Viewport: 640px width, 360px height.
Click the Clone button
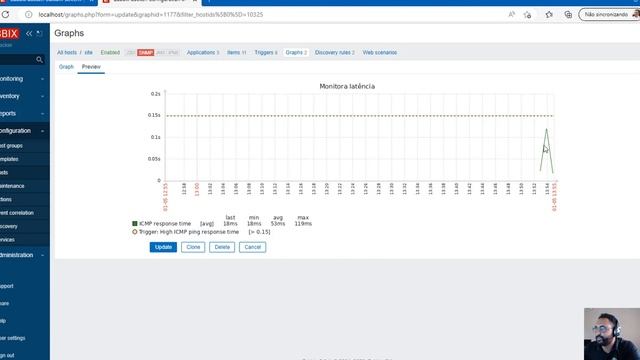(x=193, y=247)
